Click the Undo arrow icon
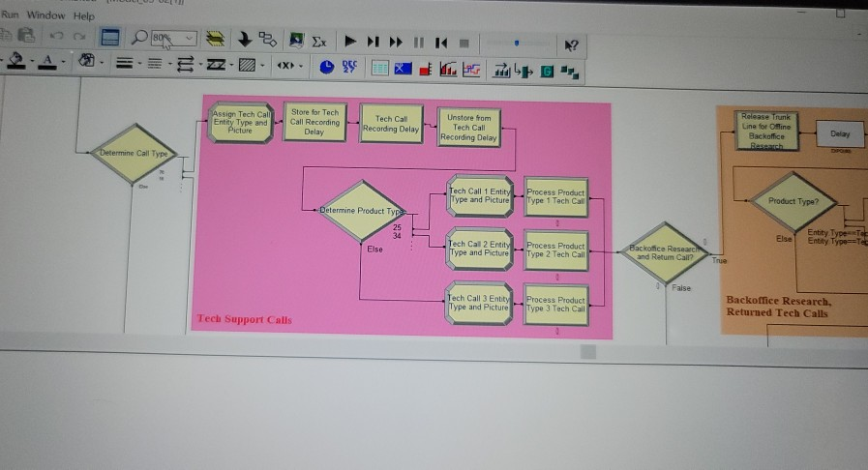 tap(56, 37)
